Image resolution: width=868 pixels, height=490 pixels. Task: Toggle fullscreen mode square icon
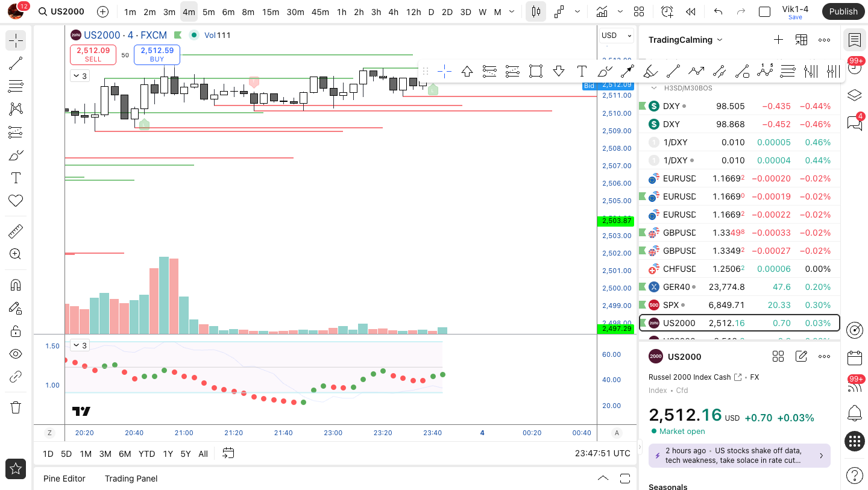[764, 11]
